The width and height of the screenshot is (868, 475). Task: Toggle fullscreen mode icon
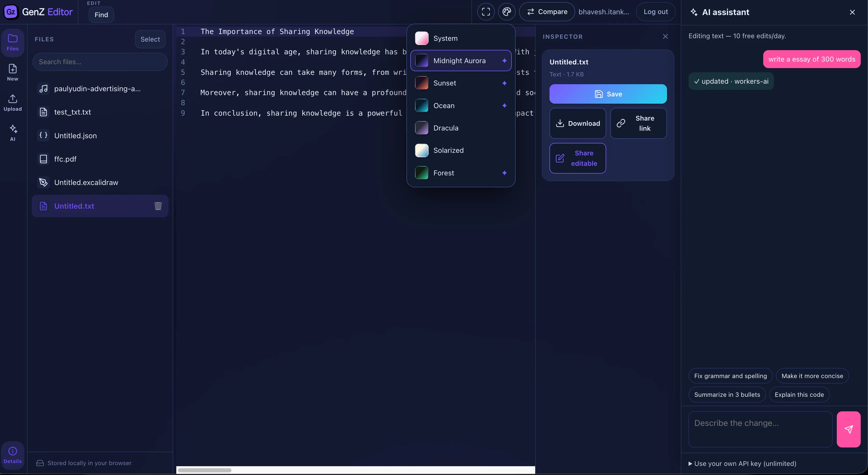pos(485,12)
